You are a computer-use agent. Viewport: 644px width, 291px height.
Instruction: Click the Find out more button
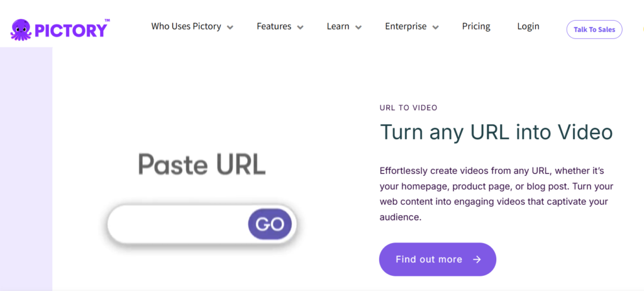point(438,260)
